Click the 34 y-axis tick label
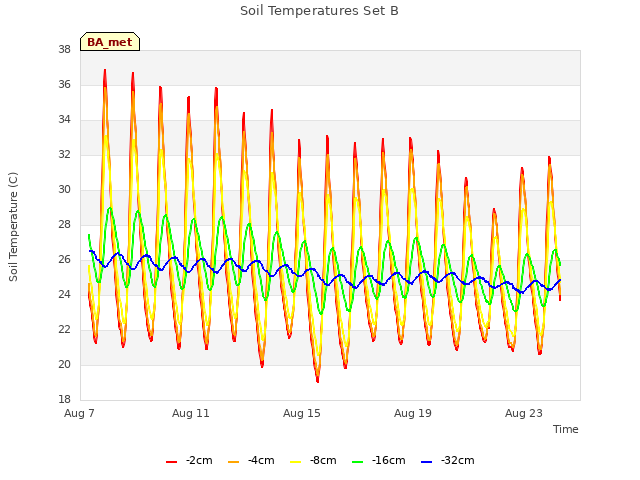The height and width of the screenshot is (480, 640). [x=64, y=120]
